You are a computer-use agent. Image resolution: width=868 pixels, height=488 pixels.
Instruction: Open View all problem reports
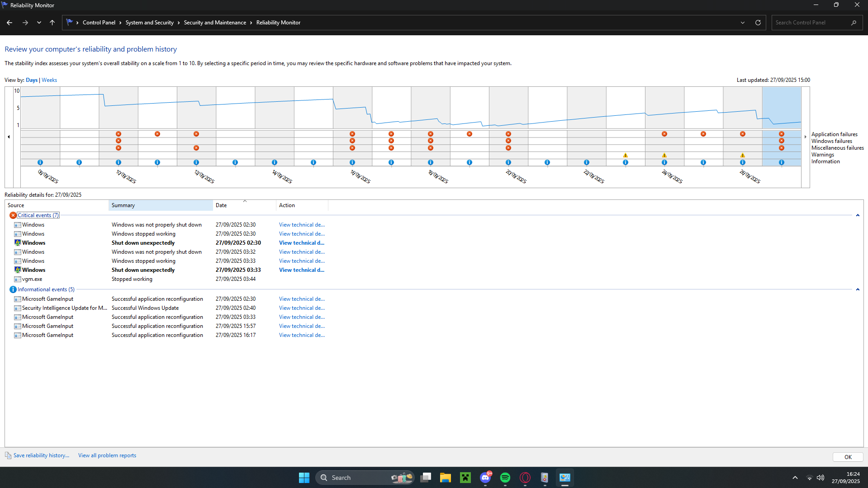pos(107,455)
